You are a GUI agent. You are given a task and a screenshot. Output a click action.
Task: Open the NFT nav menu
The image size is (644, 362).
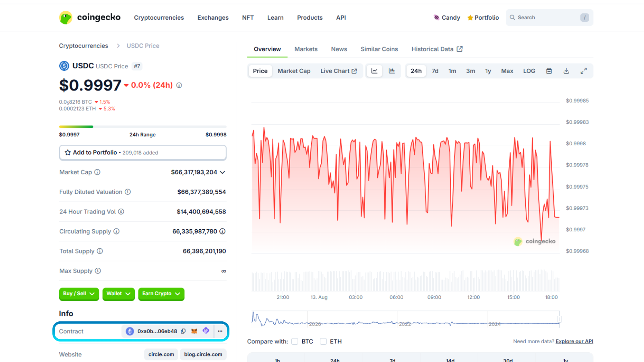click(x=248, y=18)
